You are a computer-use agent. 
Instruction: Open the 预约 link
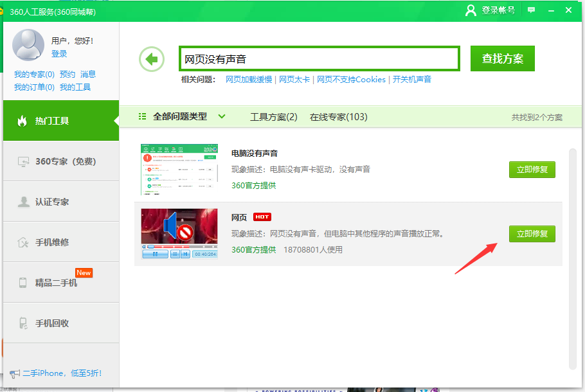tap(67, 74)
